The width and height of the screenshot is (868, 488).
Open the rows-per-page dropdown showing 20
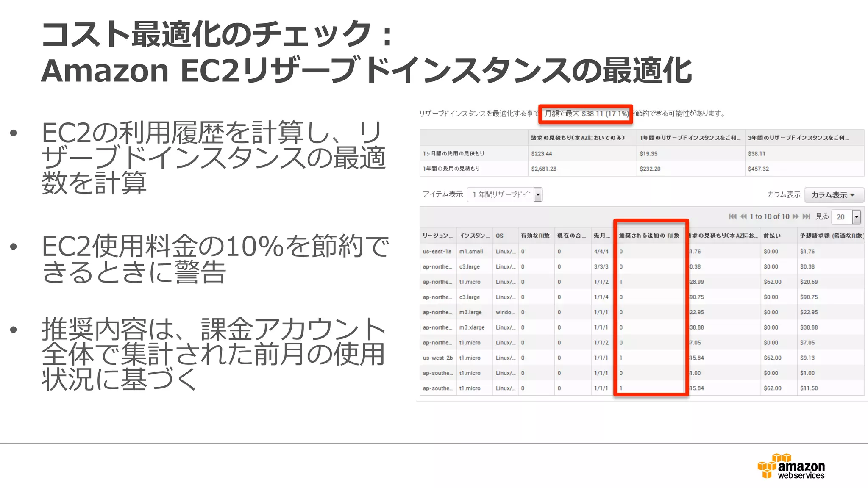coord(846,216)
